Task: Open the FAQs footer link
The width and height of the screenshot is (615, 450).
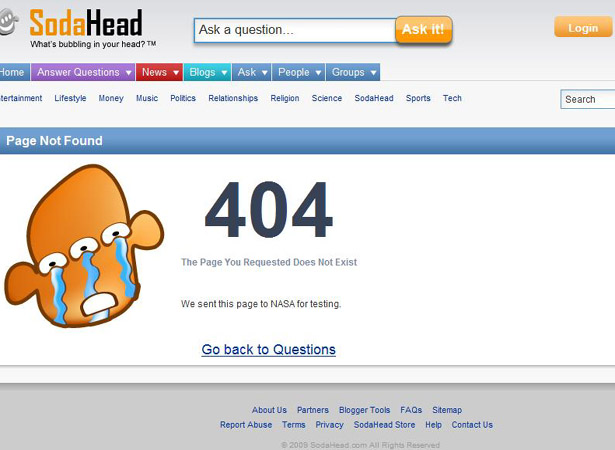Action: point(411,410)
